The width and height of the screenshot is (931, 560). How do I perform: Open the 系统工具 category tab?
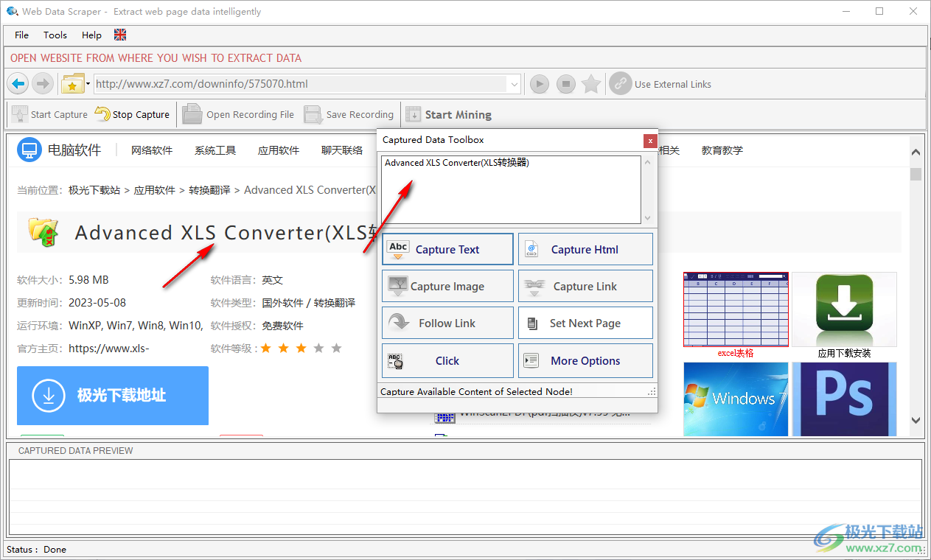click(215, 150)
